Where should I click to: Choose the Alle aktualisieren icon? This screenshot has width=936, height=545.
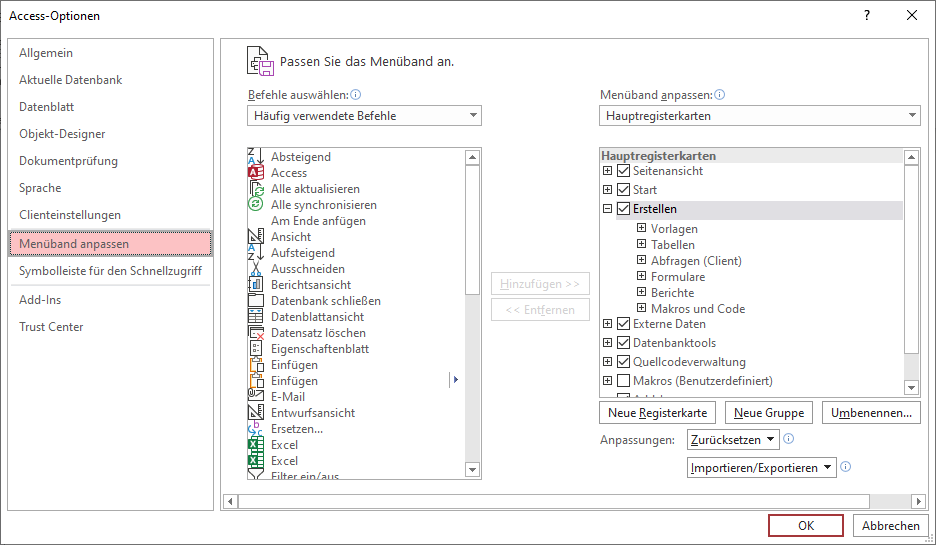[x=255, y=189]
